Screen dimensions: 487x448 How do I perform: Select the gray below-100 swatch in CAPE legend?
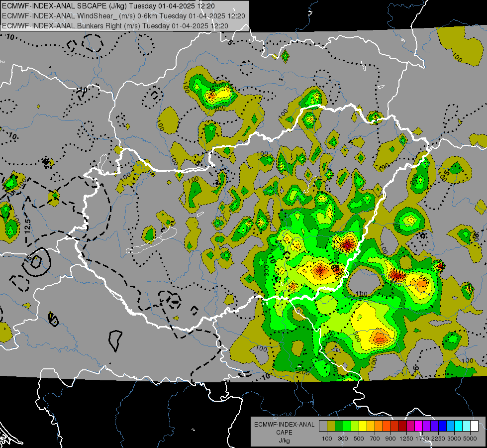pos(323,426)
